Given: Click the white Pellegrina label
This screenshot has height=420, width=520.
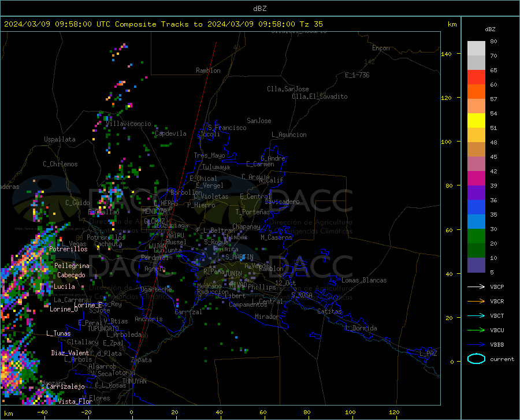Looking at the screenshot, I should point(72,266).
